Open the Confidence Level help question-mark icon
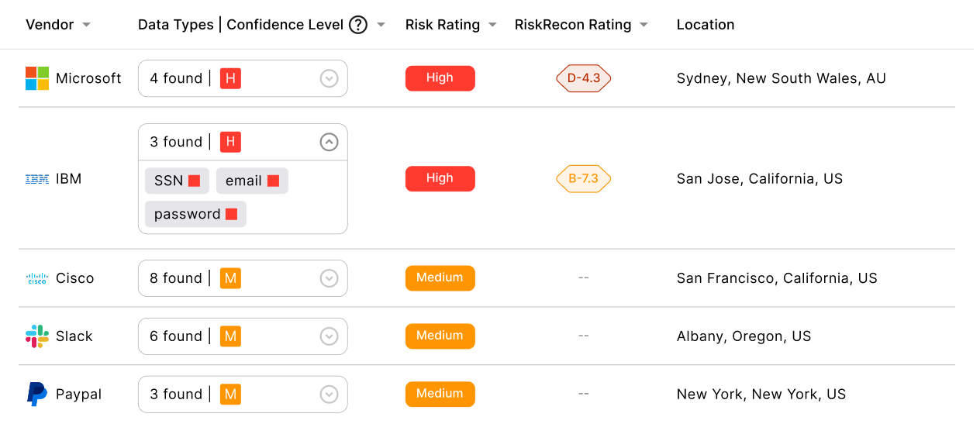 click(x=357, y=25)
